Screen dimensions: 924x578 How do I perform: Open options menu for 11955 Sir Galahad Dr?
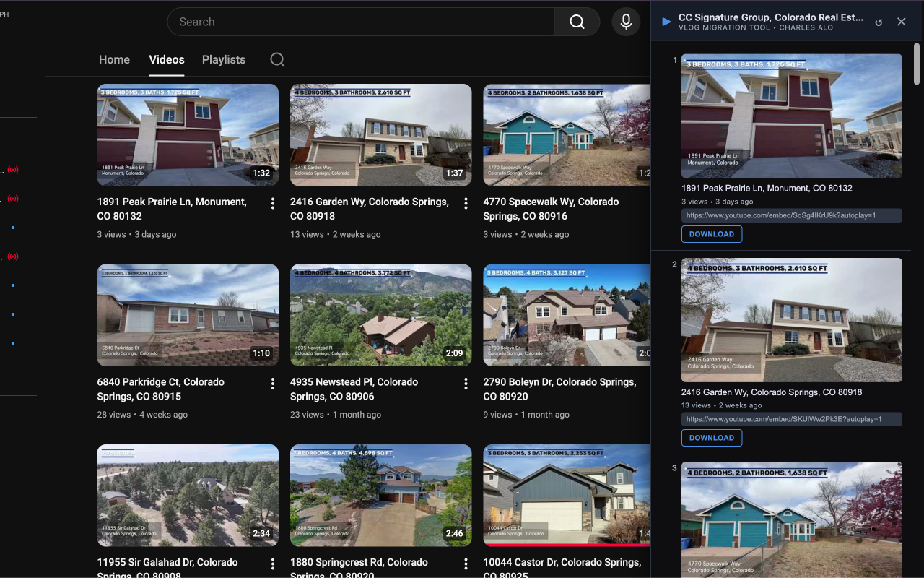273,564
